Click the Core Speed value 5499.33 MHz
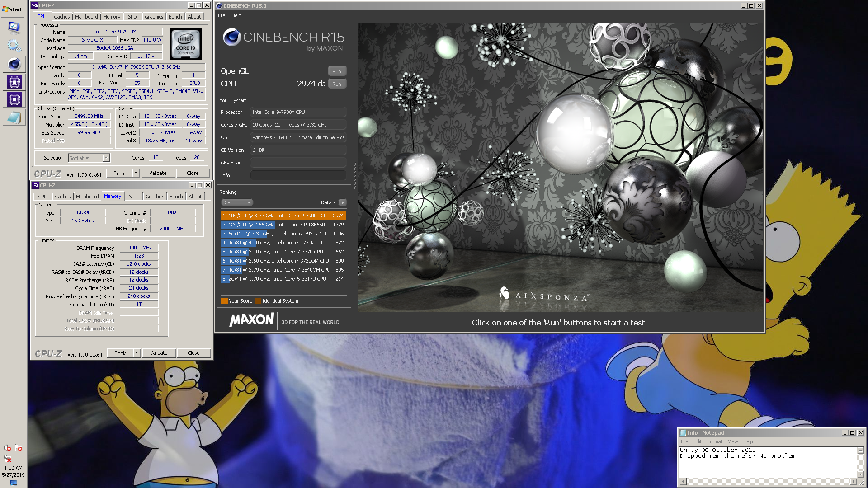This screenshot has width=868, height=488. (x=89, y=116)
